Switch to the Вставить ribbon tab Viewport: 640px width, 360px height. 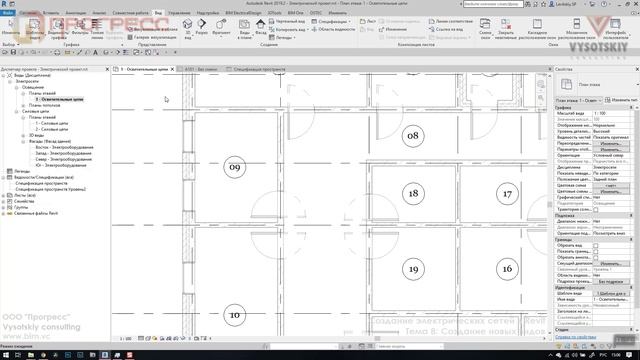coord(51,13)
